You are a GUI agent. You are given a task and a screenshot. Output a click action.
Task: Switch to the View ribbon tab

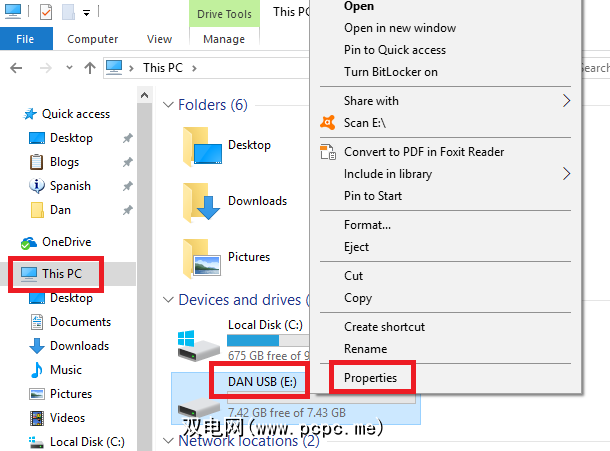[160, 39]
